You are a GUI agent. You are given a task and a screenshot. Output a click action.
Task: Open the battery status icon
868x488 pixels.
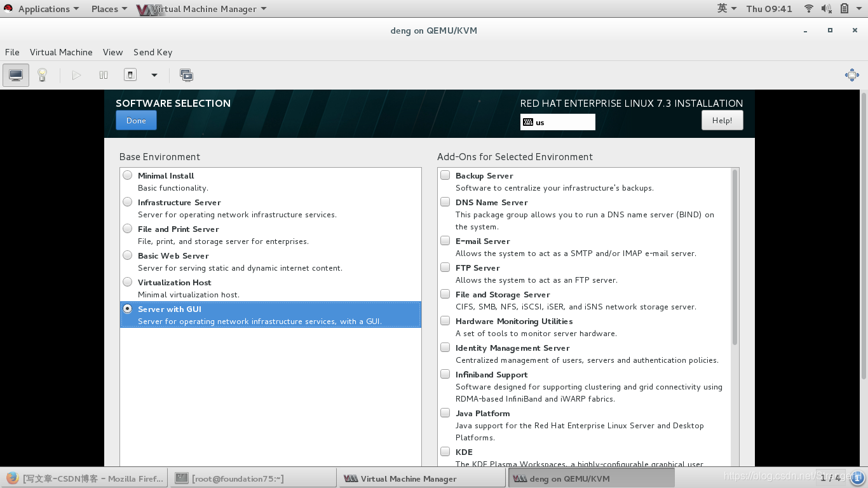click(x=844, y=9)
